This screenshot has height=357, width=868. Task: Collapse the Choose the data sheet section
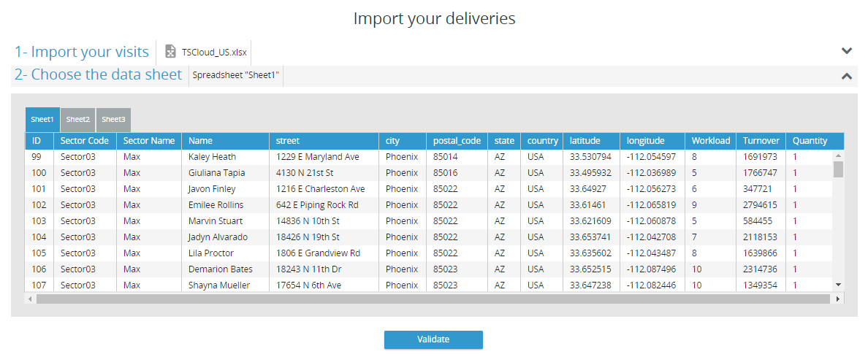[847, 75]
